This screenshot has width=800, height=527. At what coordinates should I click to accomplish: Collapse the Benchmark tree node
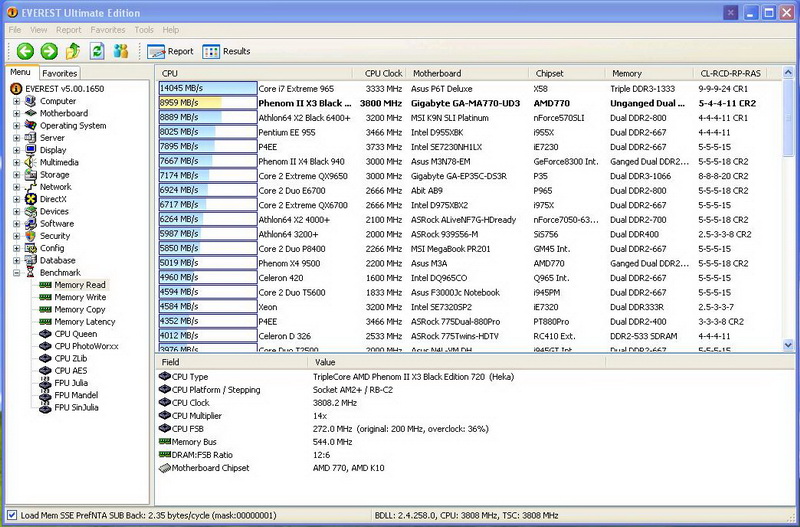(x=16, y=272)
